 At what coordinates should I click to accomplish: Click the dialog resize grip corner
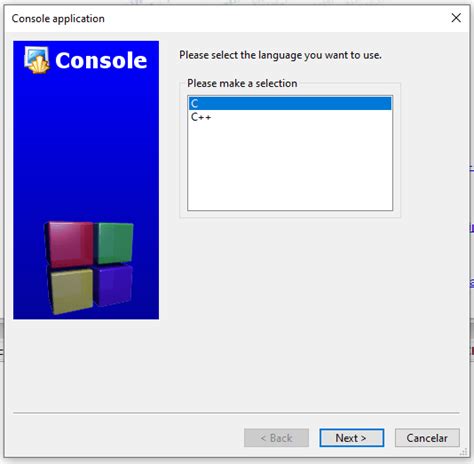pos(464,452)
